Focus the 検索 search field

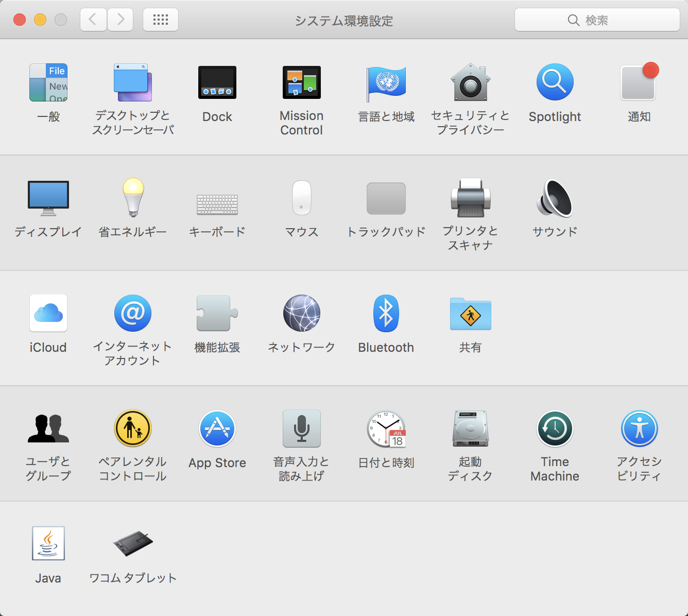(x=597, y=20)
